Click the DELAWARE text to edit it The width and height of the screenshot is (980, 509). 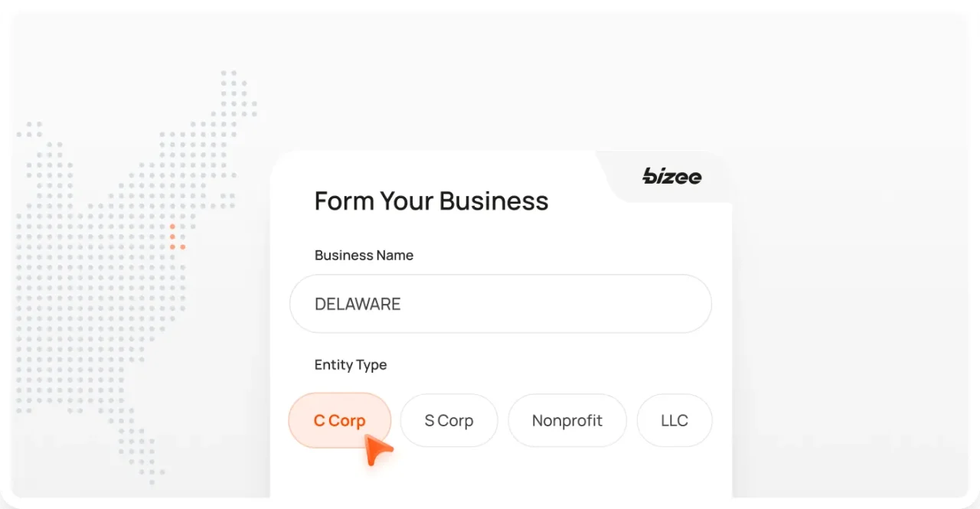pyautogui.click(x=357, y=303)
